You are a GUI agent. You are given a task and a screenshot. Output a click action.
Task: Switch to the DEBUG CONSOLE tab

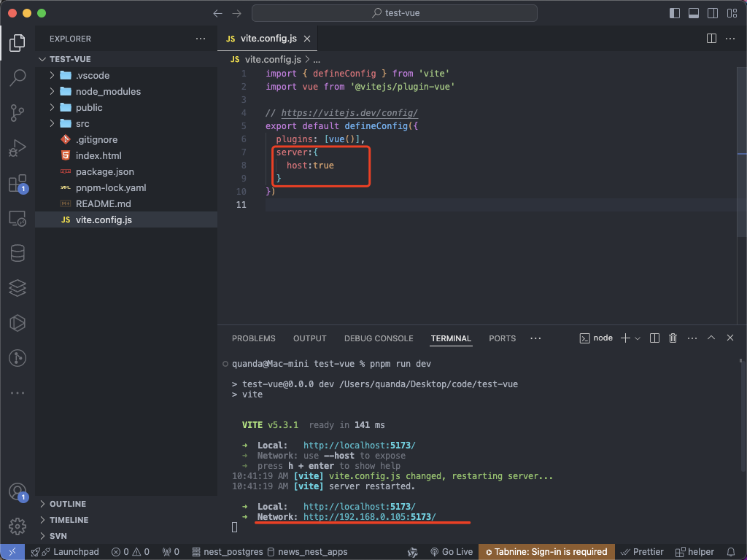(379, 338)
